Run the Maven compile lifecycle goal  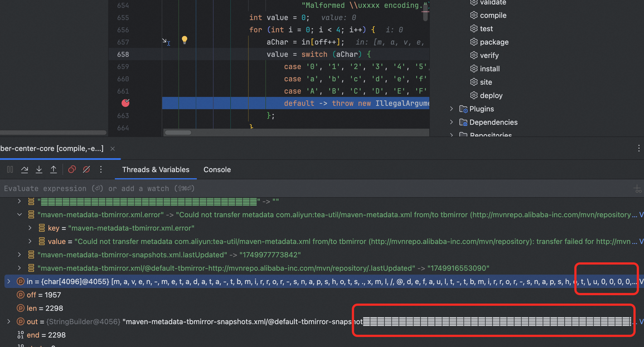coord(493,15)
